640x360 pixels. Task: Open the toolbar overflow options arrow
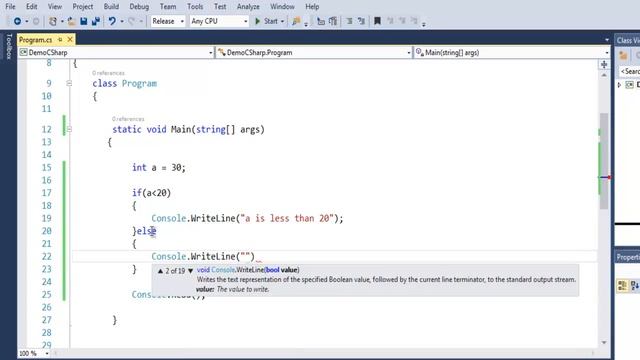[x=424, y=24]
